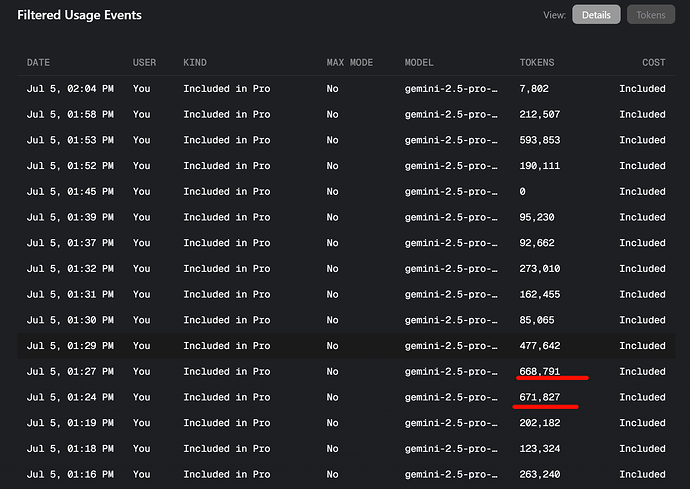This screenshot has width=690, height=489.
Task: Select the row with 593,853 tokens
Action: [346, 140]
